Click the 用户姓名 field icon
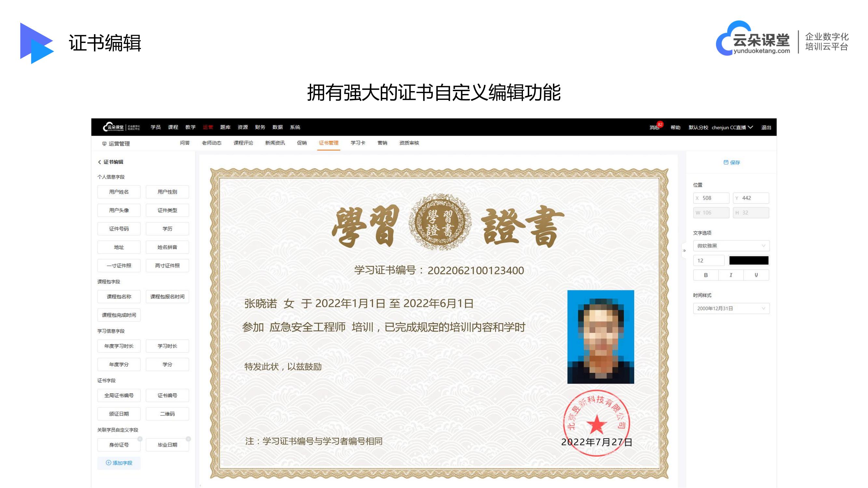 (x=117, y=192)
